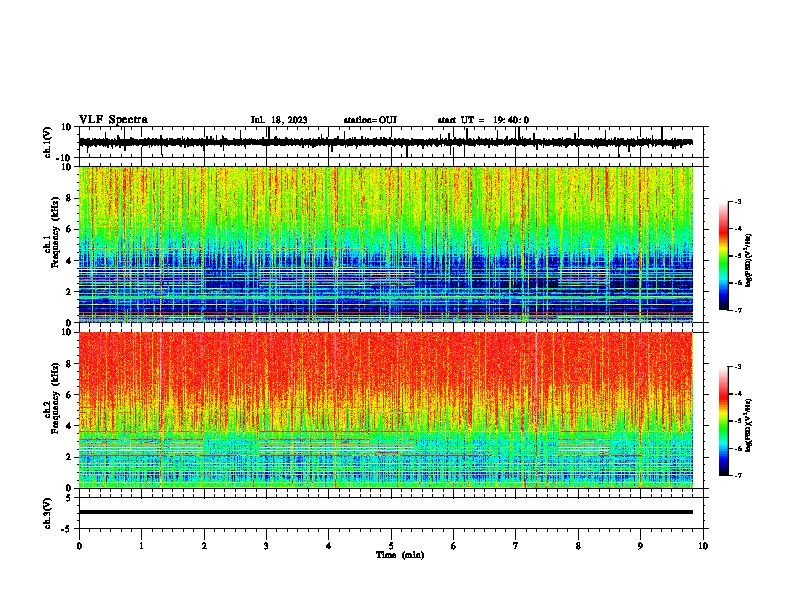Click the ch.2 'Frequency (kHz)' axis label
The height and width of the screenshot is (612, 792).
pyautogui.click(x=55, y=398)
